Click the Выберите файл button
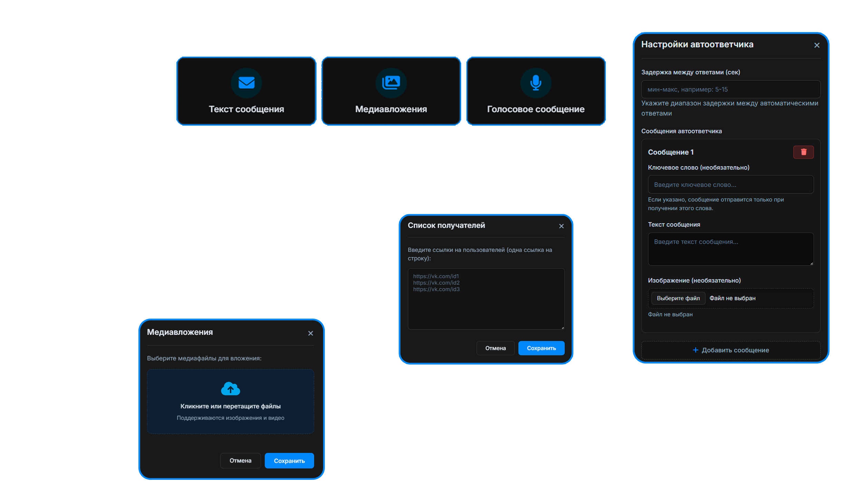The height and width of the screenshot is (504, 863). pos(678,298)
